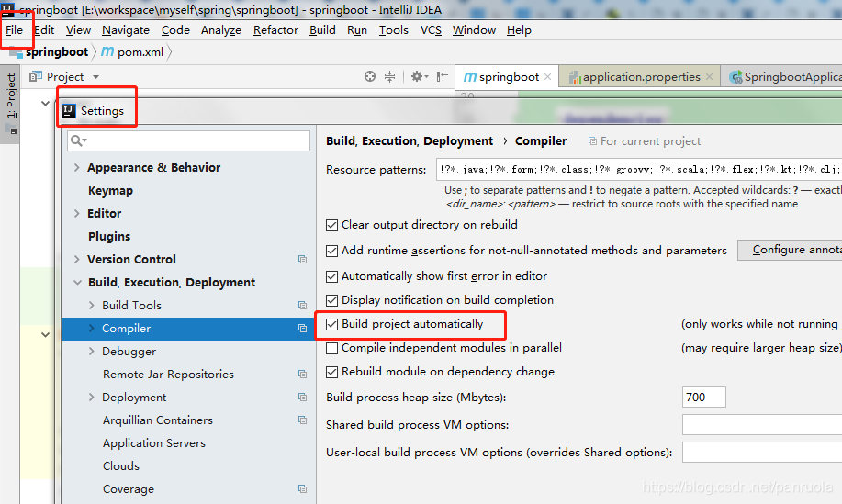Viewport: 842px width, 504px height.
Task: Click the Configure annotations button
Action: 790,250
